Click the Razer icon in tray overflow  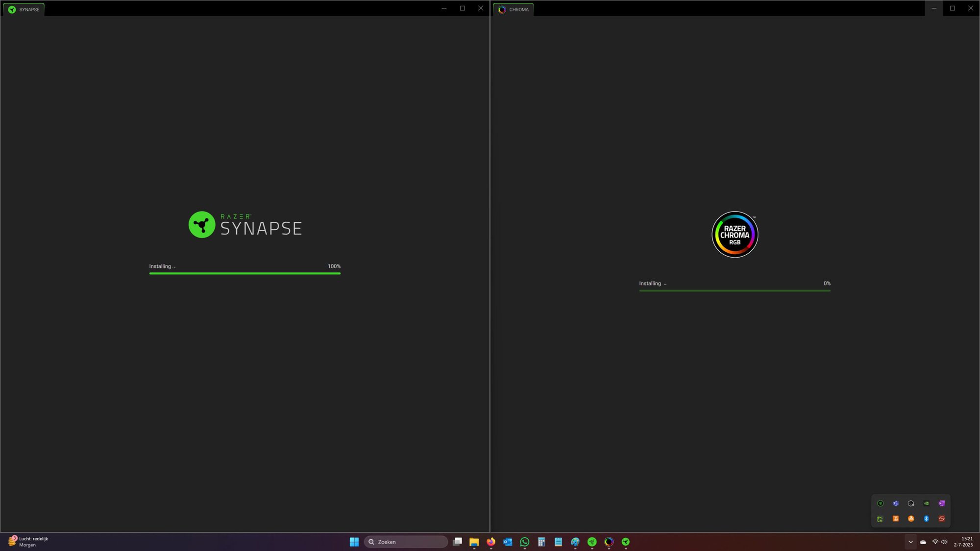[881, 503]
